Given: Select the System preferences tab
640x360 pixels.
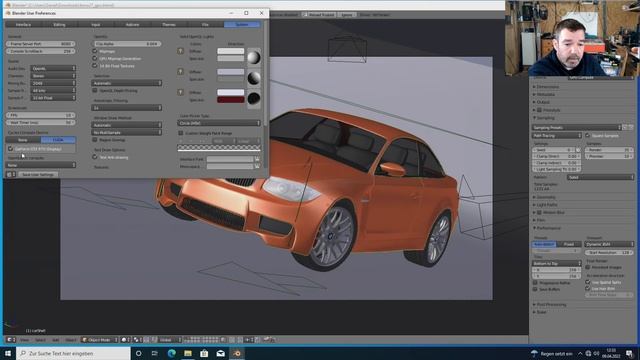Looking at the screenshot, I should pyautogui.click(x=242, y=24).
